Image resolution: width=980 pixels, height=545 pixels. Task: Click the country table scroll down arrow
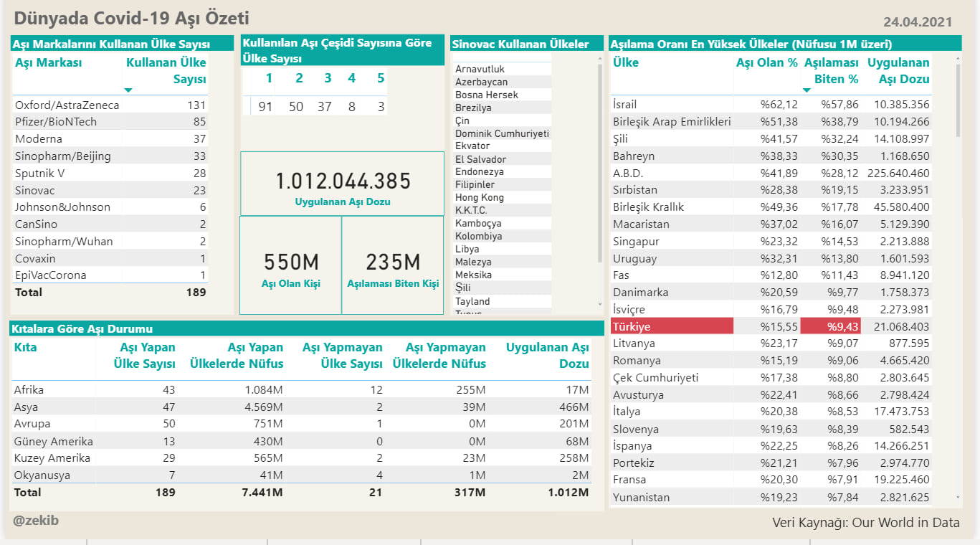(x=958, y=497)
